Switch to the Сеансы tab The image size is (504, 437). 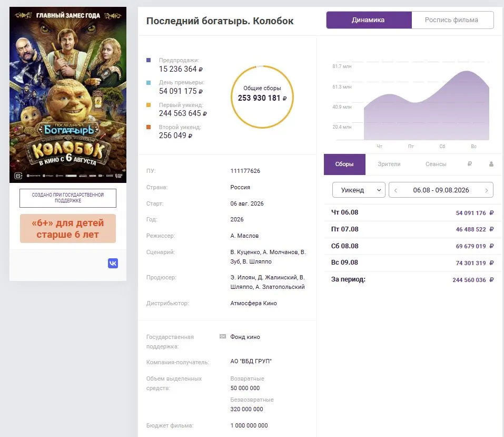point(436,164)
